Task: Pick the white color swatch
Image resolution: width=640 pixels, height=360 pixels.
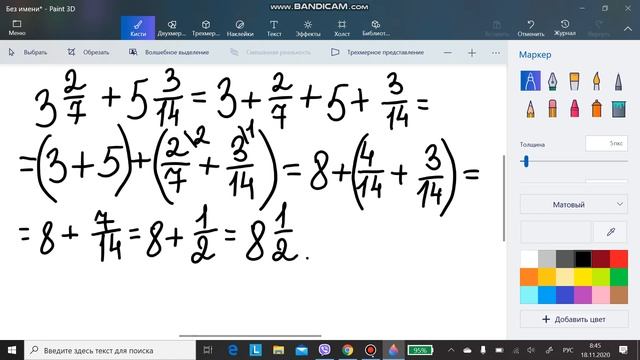Action: pyautogui.click(x=529, y=259)
